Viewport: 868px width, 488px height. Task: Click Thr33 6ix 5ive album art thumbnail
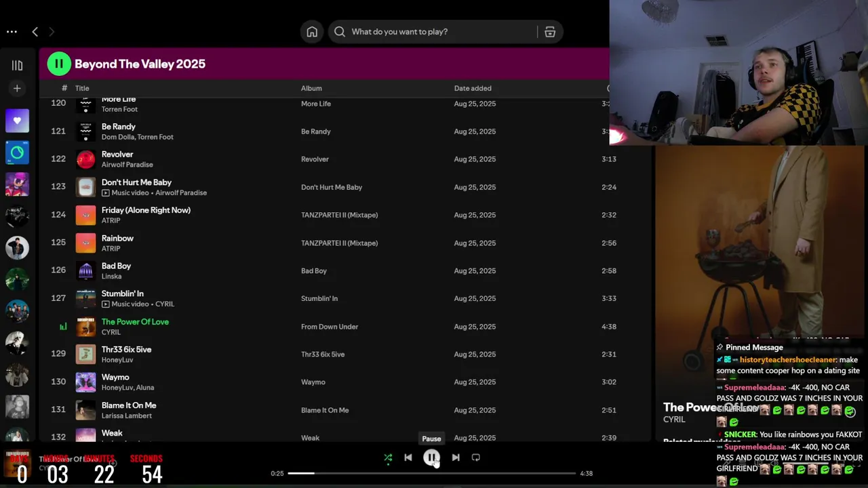(85, 354)
